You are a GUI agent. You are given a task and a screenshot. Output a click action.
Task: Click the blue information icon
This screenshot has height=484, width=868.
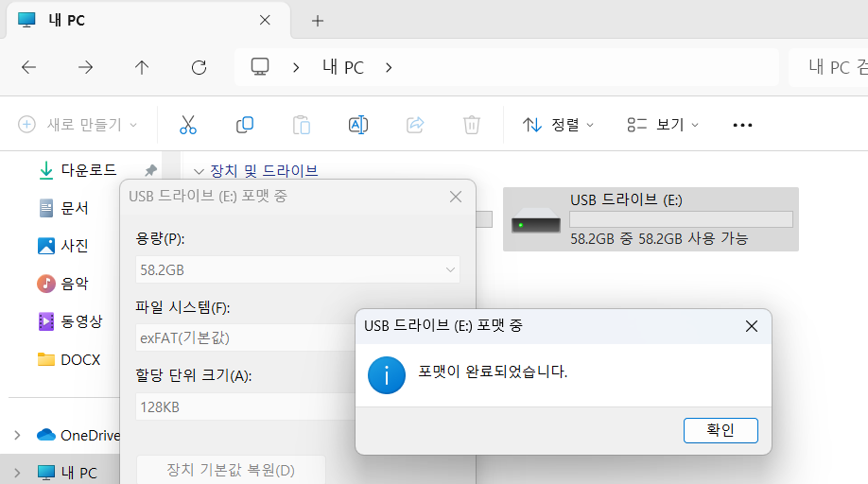tap(387, 375)
